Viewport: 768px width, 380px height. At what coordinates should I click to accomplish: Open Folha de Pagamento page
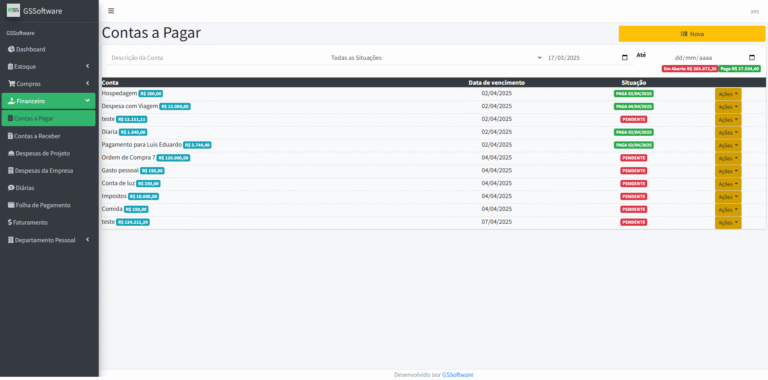pos(48,205)
